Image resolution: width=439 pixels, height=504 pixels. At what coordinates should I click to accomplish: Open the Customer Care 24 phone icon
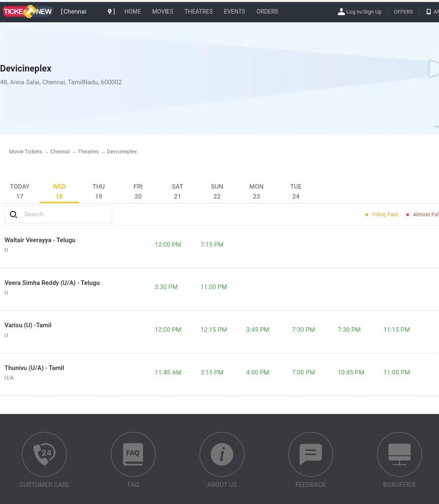click(44, 454)
